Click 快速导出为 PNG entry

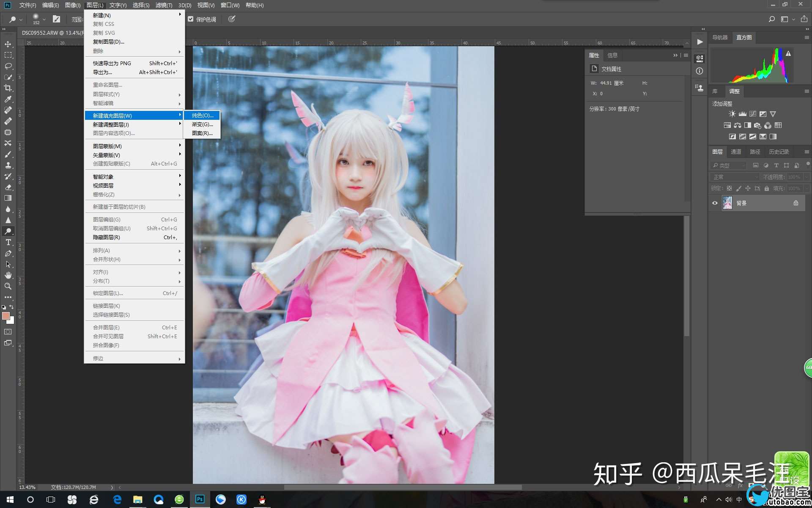(134, 63)
